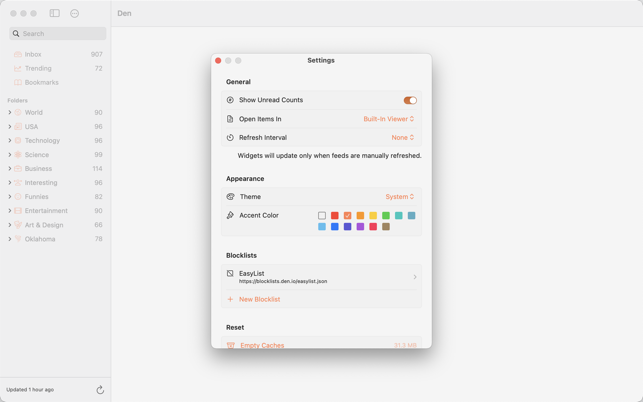Open the Theme selector set to System
643x402 pixels.
tap(399, 197)
